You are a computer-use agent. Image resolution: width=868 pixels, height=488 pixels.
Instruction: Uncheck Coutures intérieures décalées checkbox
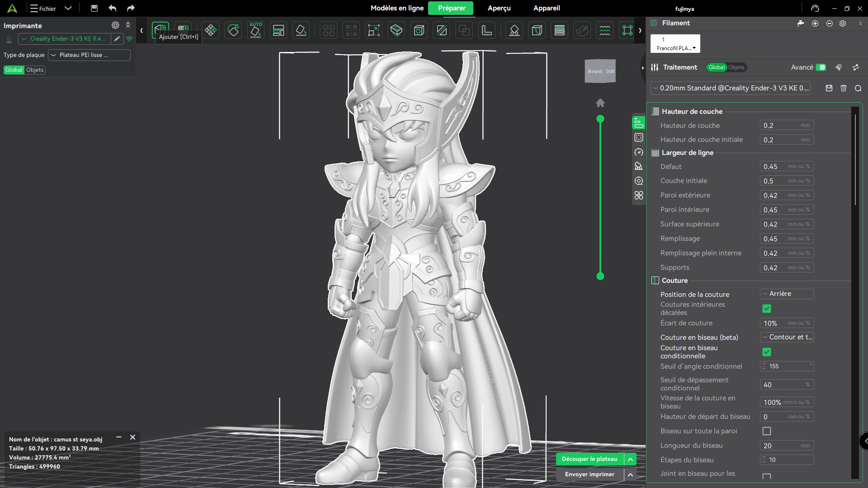767,309
